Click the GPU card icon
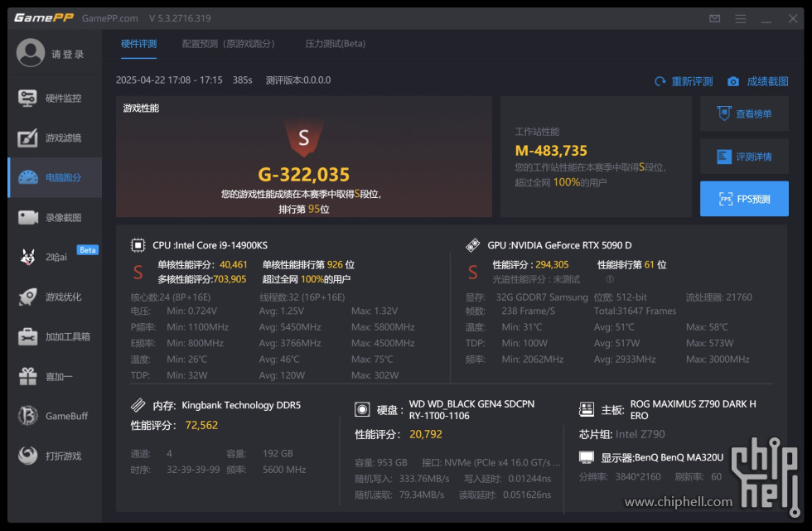This screenshot has height=531, width=812. [x=473, y=245]
